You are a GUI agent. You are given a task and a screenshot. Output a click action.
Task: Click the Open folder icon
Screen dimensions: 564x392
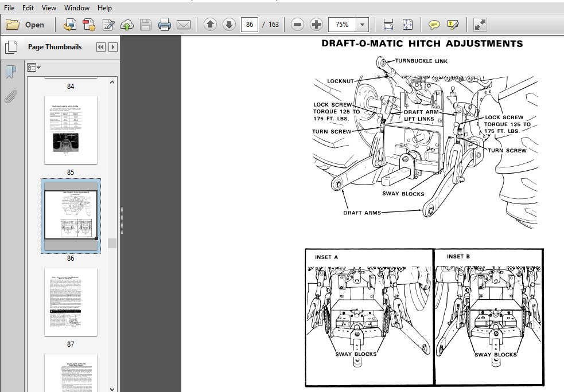click(13, 25)
